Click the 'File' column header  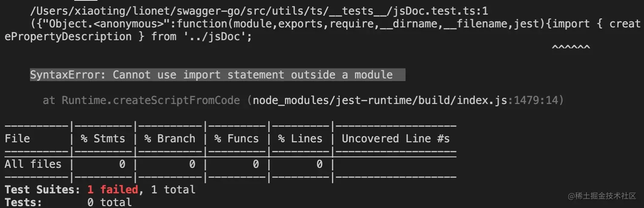click(x=17, y=139)
